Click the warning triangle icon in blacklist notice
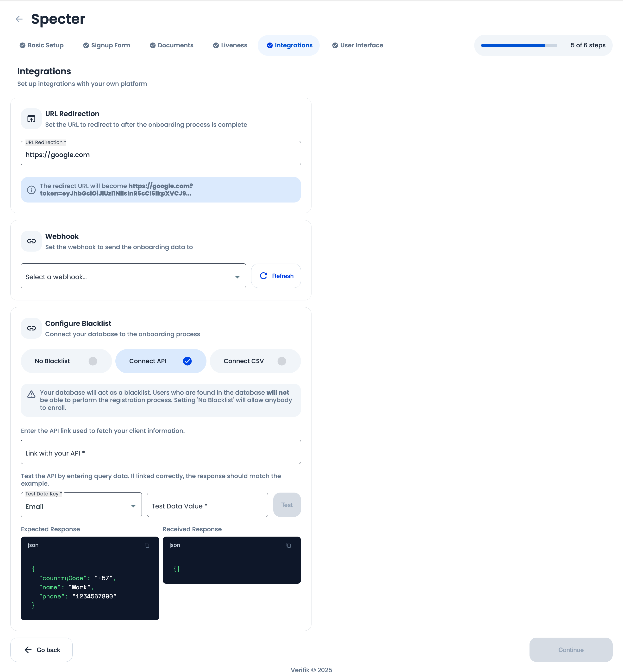The height and width of the screenshot is (672, 623). tap(31, 394)
